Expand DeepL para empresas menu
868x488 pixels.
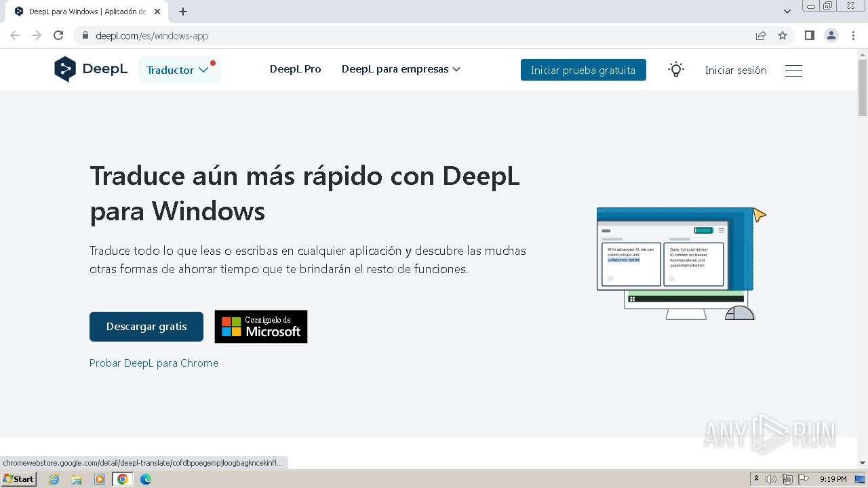coord(401,69)
